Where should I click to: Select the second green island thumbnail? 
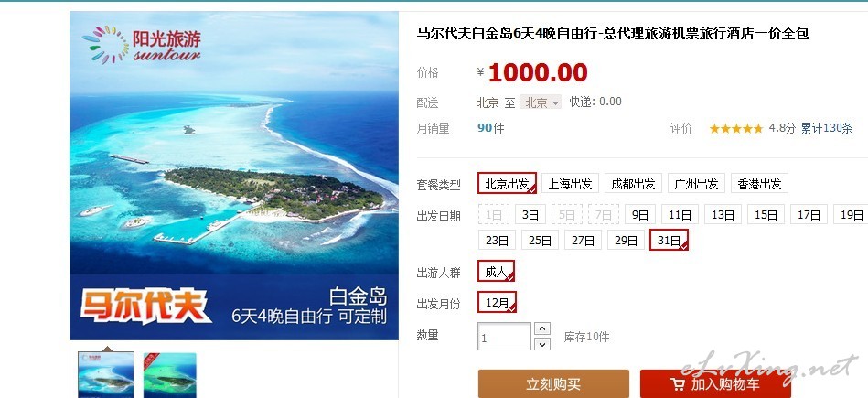click(170, 375)
